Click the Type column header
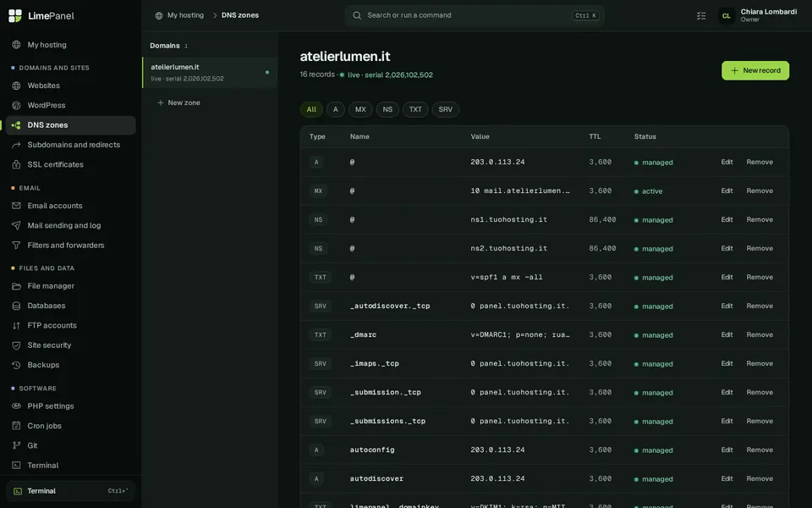 coord(317,137)
